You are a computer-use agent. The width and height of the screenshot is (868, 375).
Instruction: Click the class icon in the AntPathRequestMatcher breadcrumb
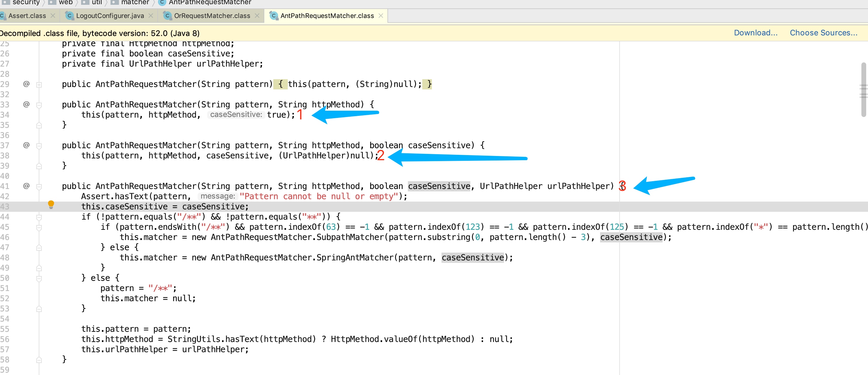[x=162, y=2]
